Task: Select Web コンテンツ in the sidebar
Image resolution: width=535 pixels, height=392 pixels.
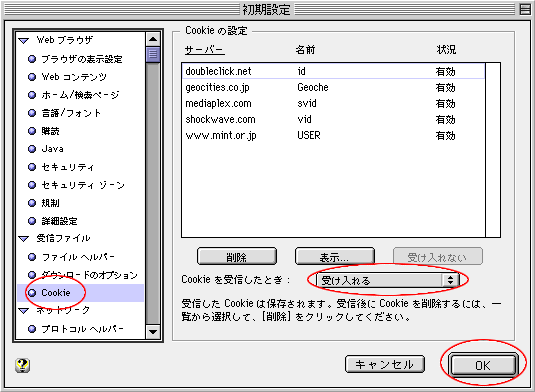Action: tap(67, 77)
